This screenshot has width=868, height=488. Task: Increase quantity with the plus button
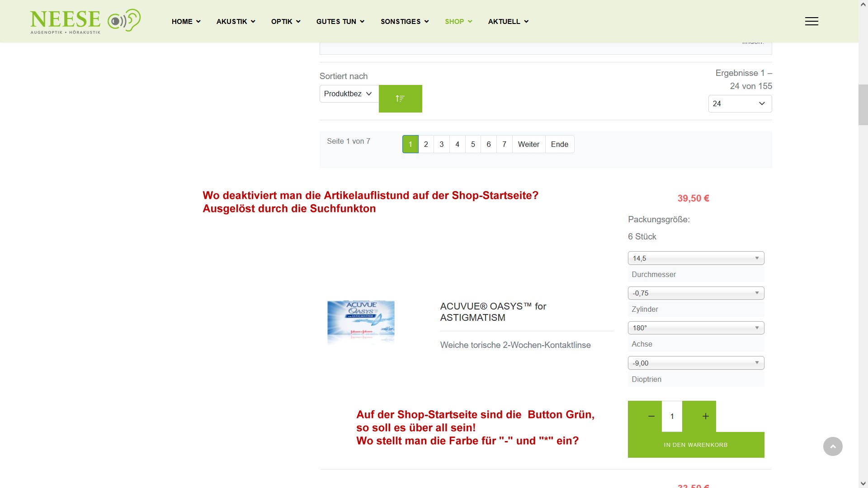(x=705, y=416)
